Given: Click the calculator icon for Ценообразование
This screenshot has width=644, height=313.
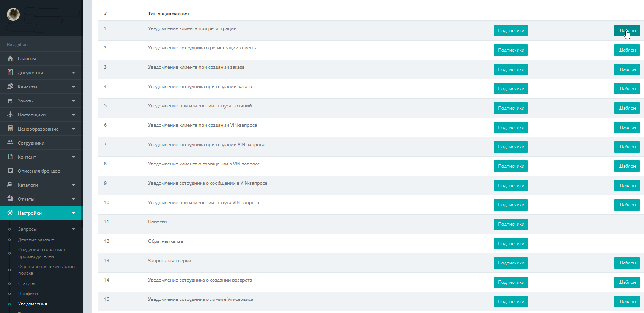Looking at the screenshot, I should [10, 129].
